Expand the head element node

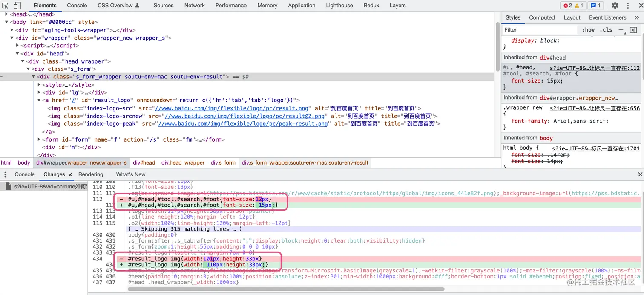[x=7, y=14]
